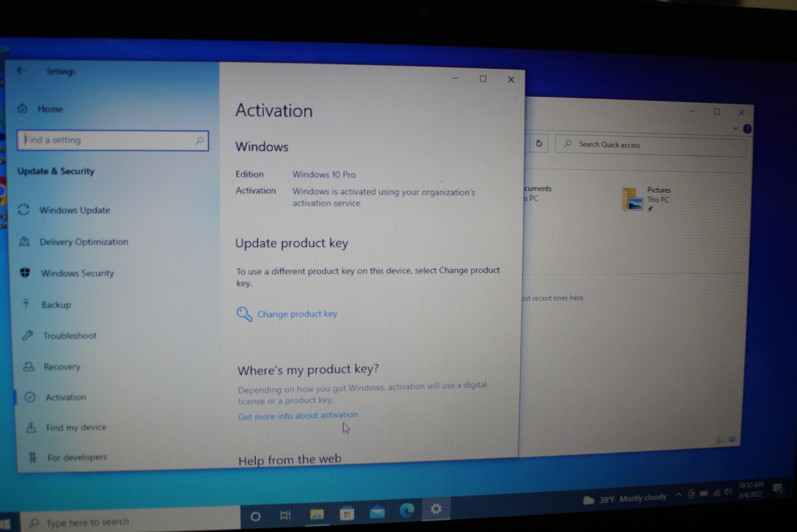This screenshot has width=797, height=532.
Task: Click battery tray icon
Action: pos(703,493)
